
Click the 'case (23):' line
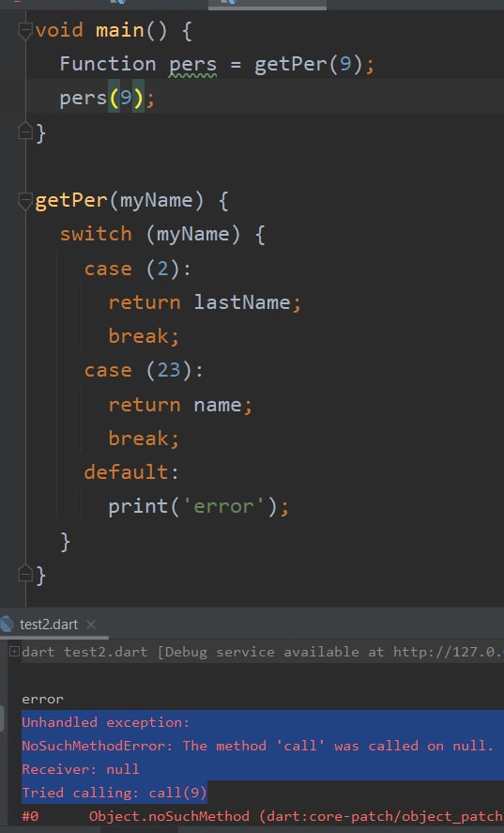144,370
